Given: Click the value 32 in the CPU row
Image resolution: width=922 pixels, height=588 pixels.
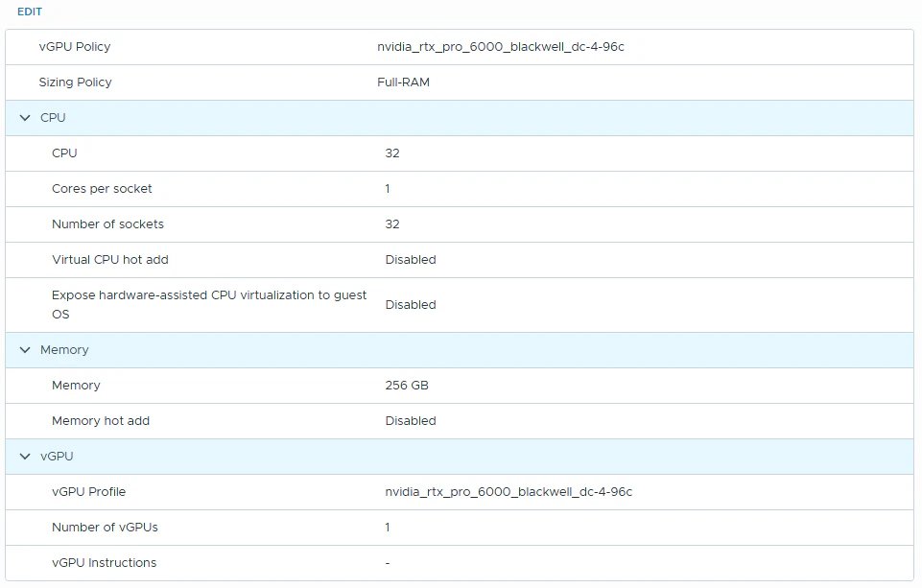Looking at the screenshot, I should coord(392,153).
